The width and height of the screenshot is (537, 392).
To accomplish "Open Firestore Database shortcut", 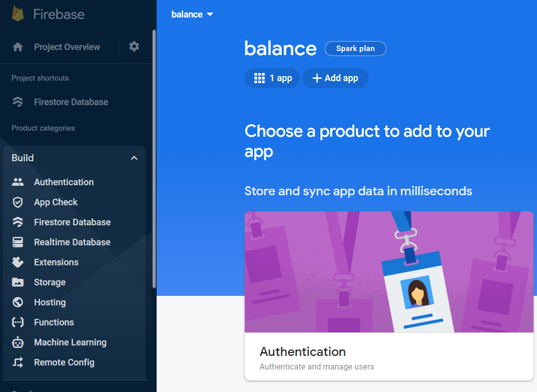I will tap(71, 102).
